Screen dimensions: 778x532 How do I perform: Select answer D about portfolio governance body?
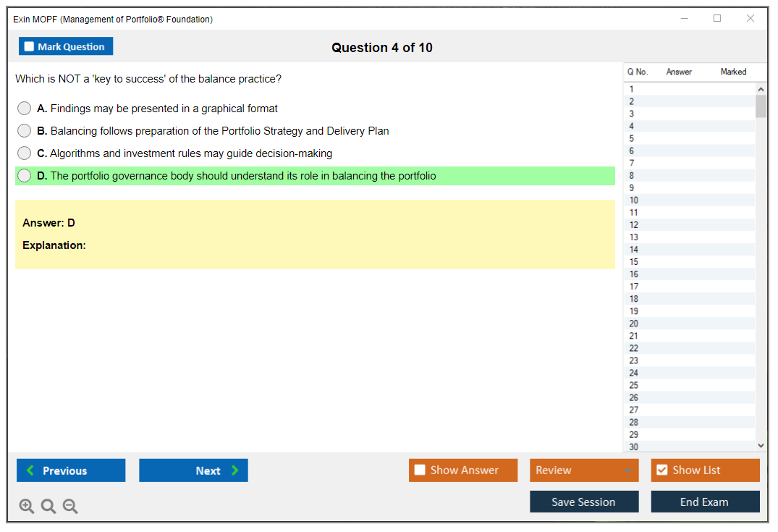(x=25, y=176)
